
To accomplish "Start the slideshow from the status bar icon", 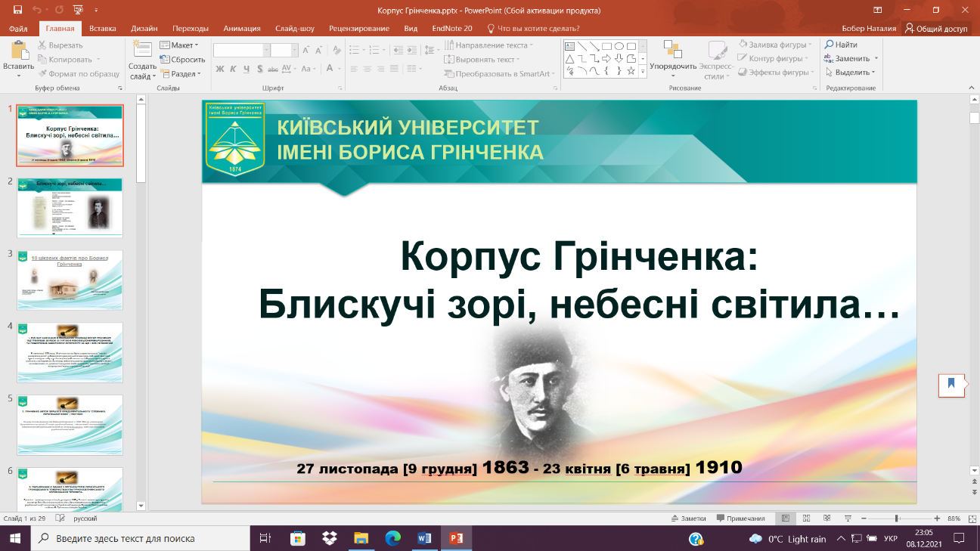I will 846,518.
